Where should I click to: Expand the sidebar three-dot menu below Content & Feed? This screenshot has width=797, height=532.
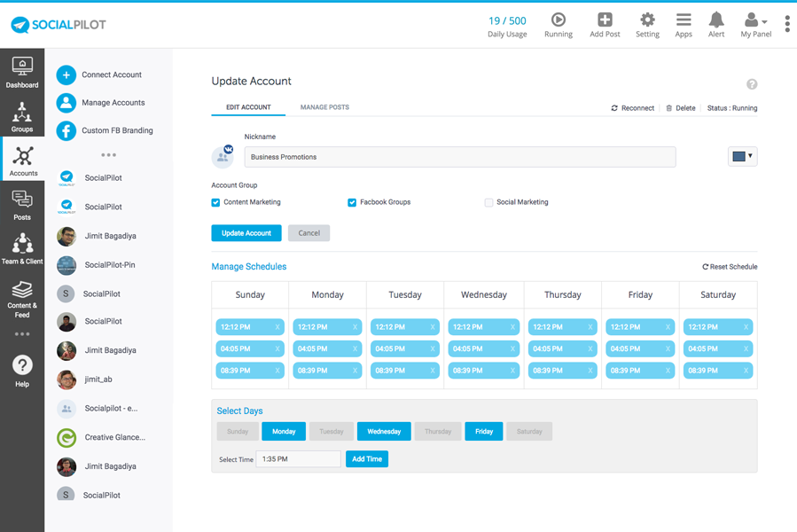pyautogui.click(x=22, y=334)
